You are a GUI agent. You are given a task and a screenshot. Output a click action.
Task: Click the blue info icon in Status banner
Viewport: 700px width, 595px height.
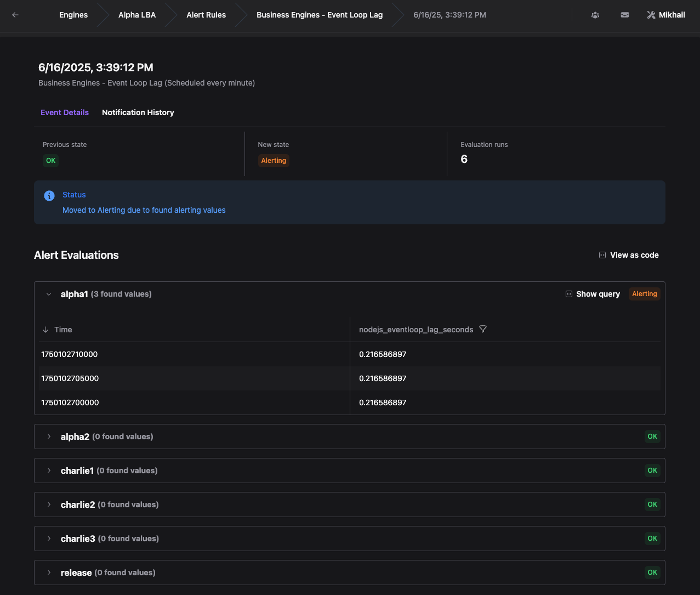coord(49,195)
